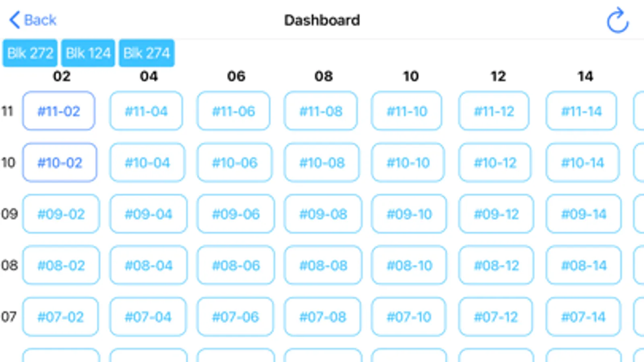Open unit #10-02
This screenshot has height=362, width=644.
(x=60, y=162)
